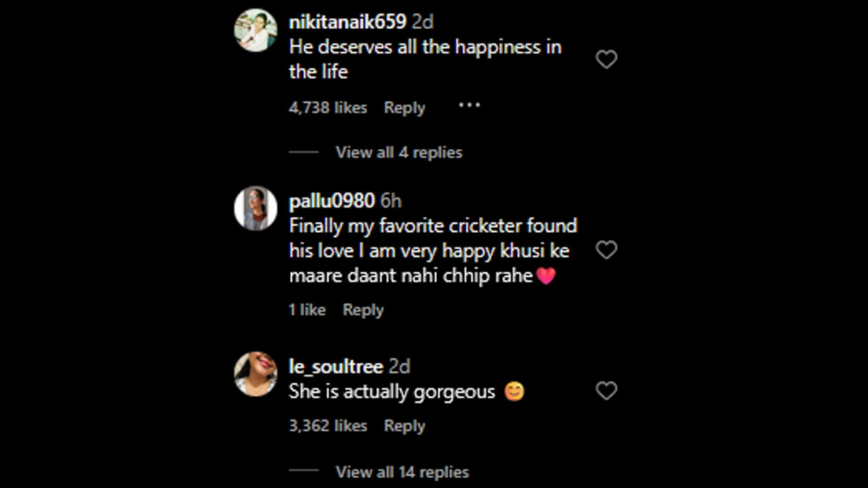Reply to le_soultree's comment
Screen dimensions: 868x488
pos(404,426)
